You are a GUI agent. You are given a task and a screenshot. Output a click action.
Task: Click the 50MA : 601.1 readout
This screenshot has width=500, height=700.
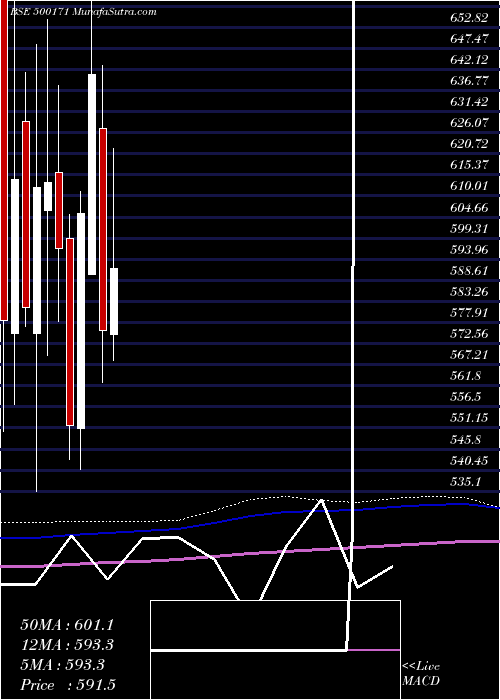(67, 625)
